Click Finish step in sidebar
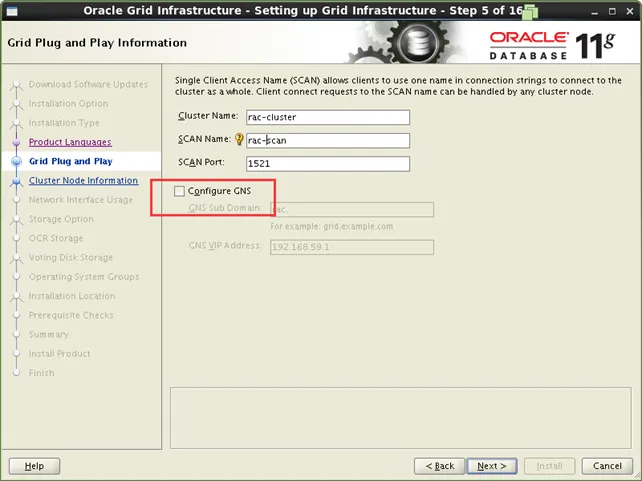642x481 pixels. tap(41, 373)
